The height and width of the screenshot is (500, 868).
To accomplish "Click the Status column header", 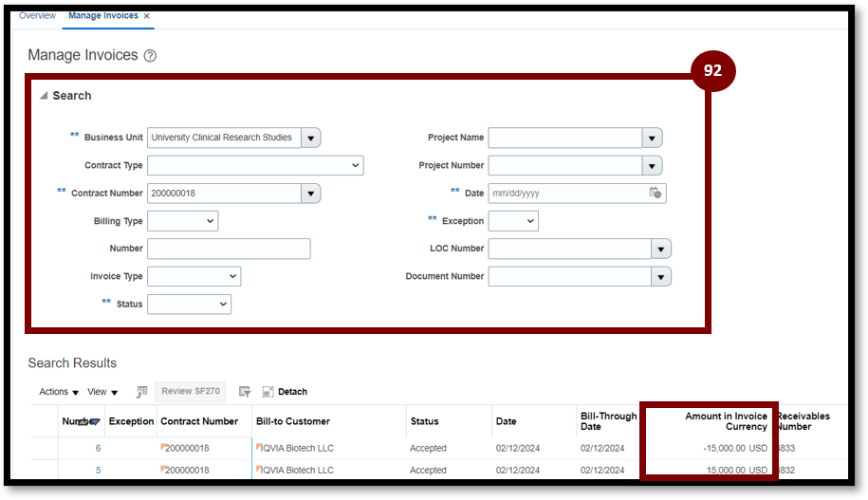I will click(425, 421).
